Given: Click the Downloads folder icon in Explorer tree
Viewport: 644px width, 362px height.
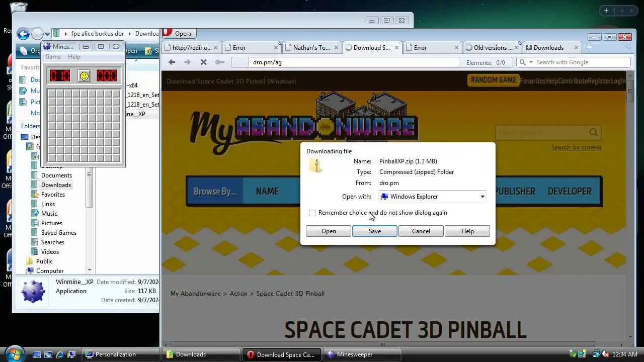Looking at the screenshot, I should (35, 185).
